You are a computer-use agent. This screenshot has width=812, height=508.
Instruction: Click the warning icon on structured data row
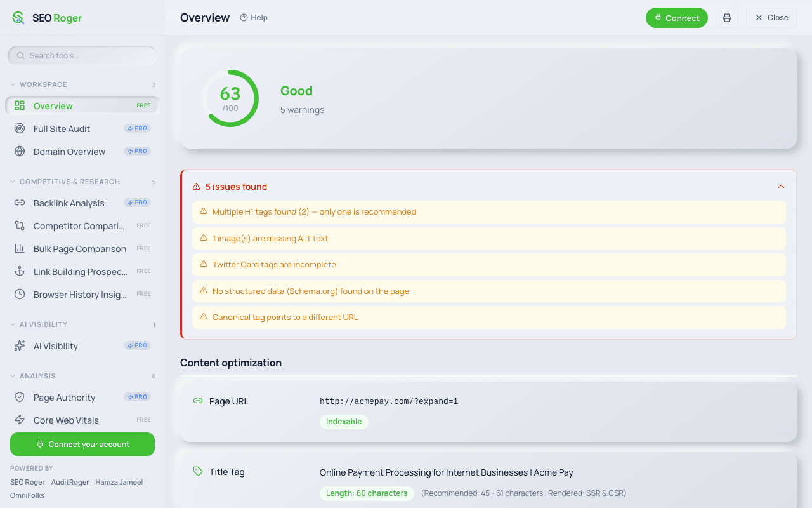204,291
